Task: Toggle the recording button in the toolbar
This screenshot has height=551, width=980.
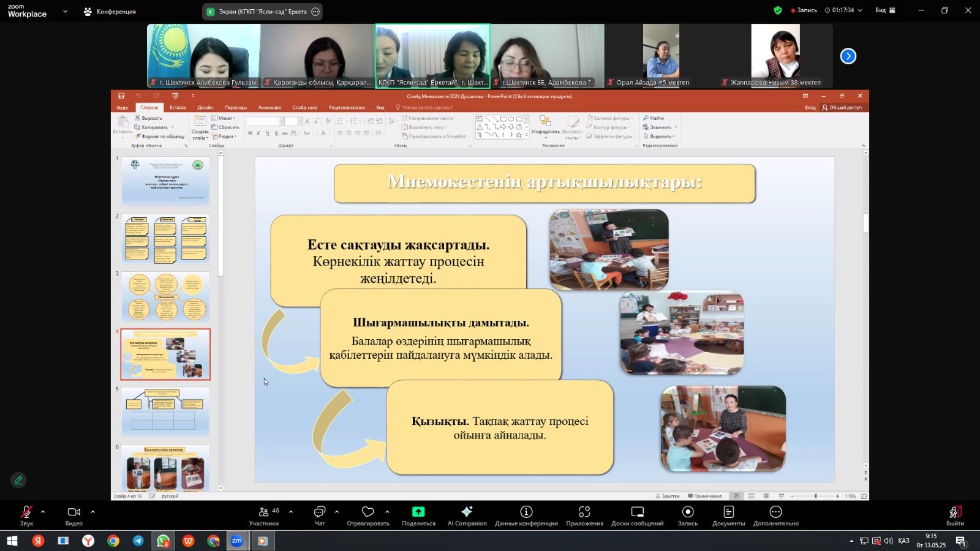Action: point(688,515)
